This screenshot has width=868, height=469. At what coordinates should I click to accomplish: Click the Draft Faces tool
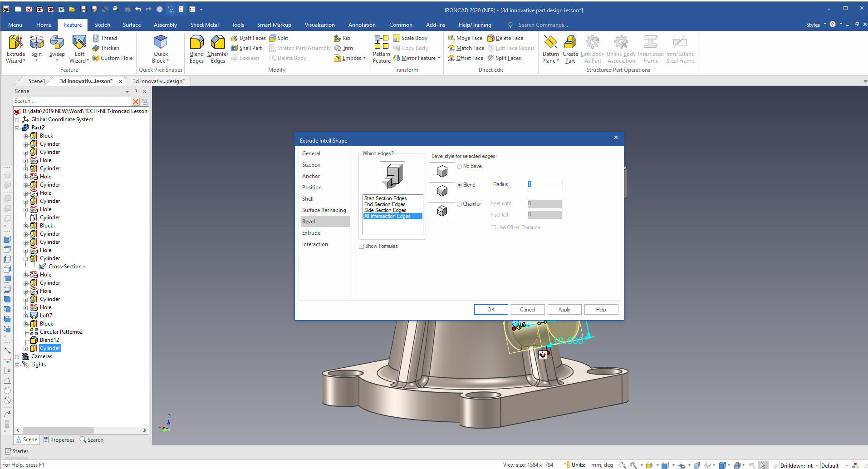(x=248, y=38)
